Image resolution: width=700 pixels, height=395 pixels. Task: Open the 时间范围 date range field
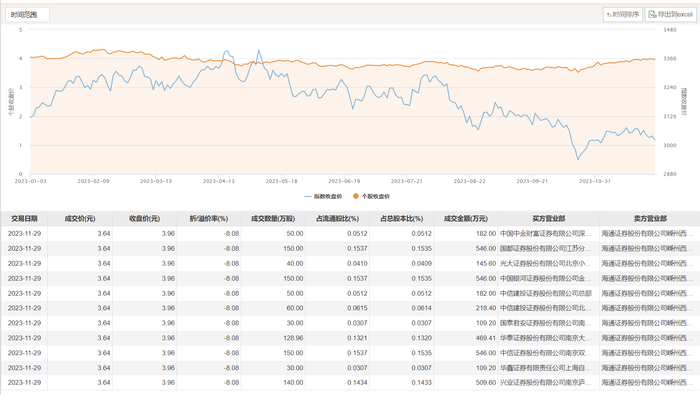pos(27,15)
